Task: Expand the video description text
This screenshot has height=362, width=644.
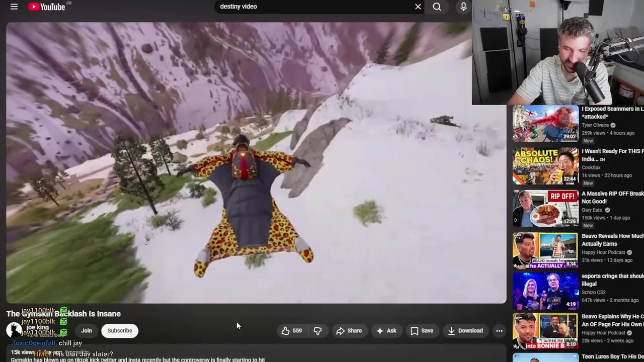Action: coord(256,353)
